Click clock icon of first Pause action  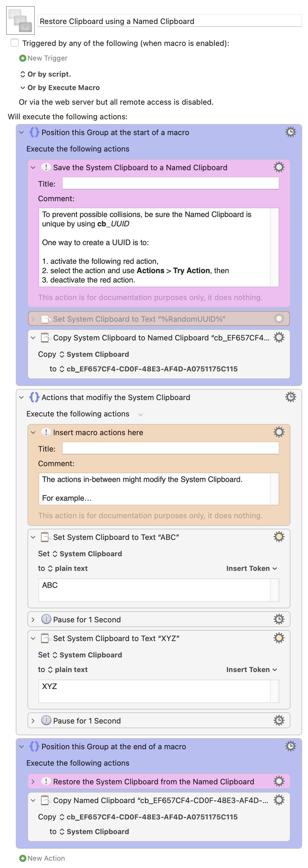(46, 619)
